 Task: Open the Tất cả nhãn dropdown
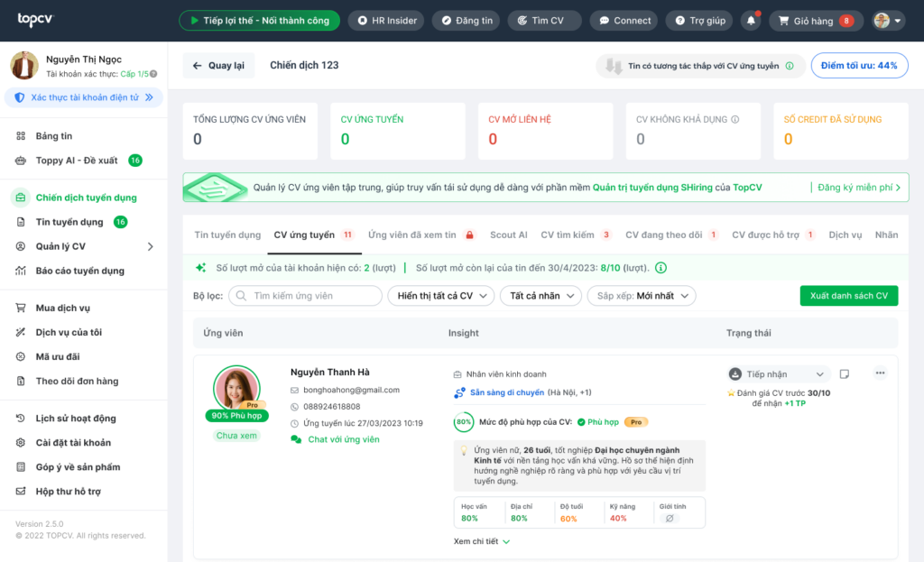541,296
